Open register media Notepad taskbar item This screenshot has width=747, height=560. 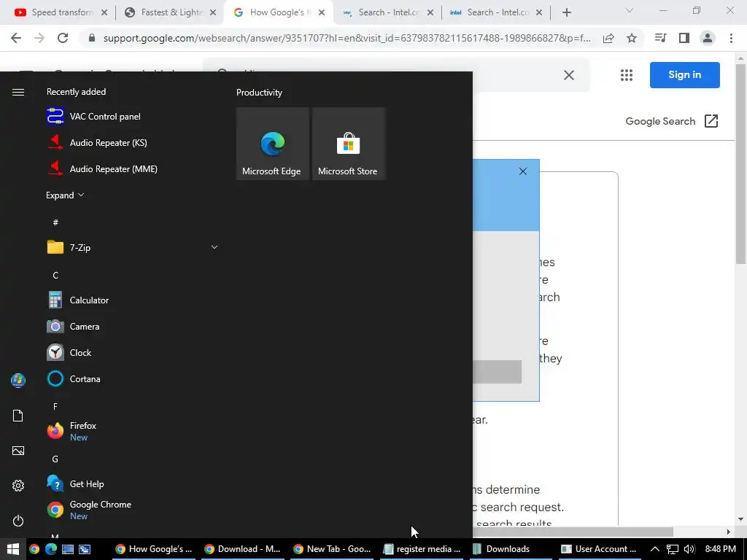(422, 549)
